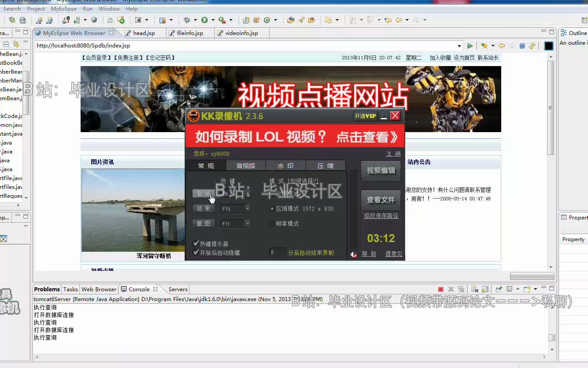Open the favorites star dropdown arrow
Viewport: 588px width, 368px height.
click(x=492, y=46)
